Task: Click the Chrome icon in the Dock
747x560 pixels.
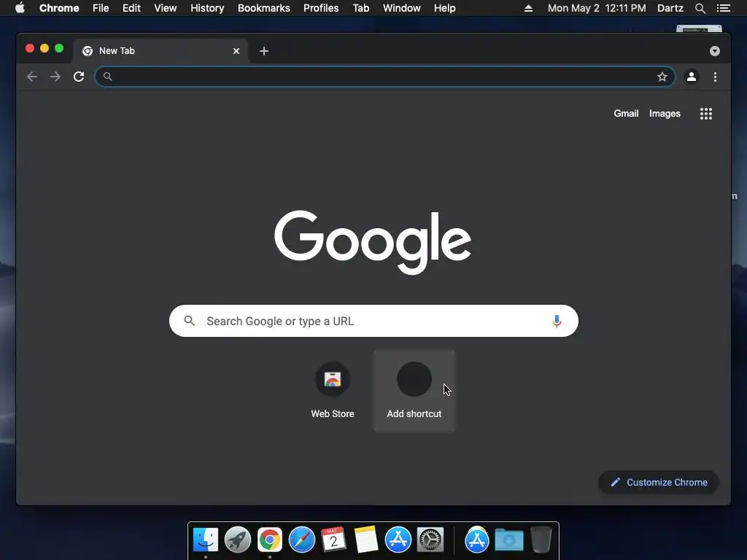Action: click(x=270, y=540)
